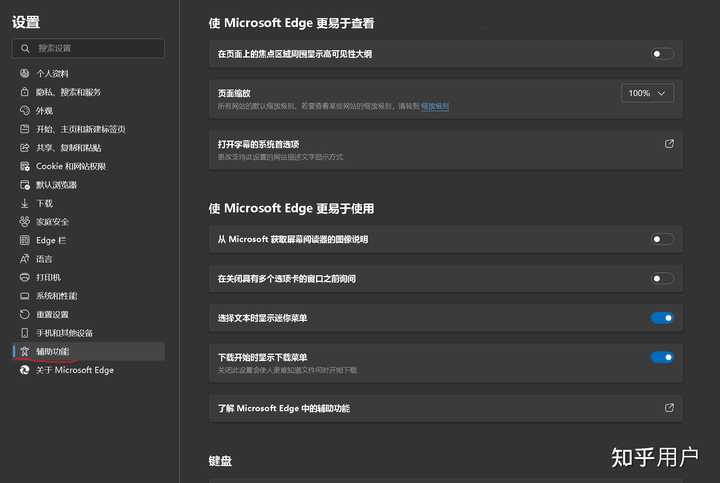The image size is (720, 483).
Task: Open Cookie 和网站权限 via its icon
Action: pyautogui.click(x=24, y=166)
